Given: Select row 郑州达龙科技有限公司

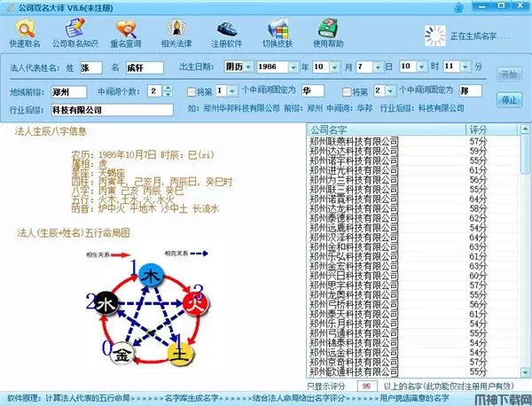Looking at the screenshot, I should point(413,208).
